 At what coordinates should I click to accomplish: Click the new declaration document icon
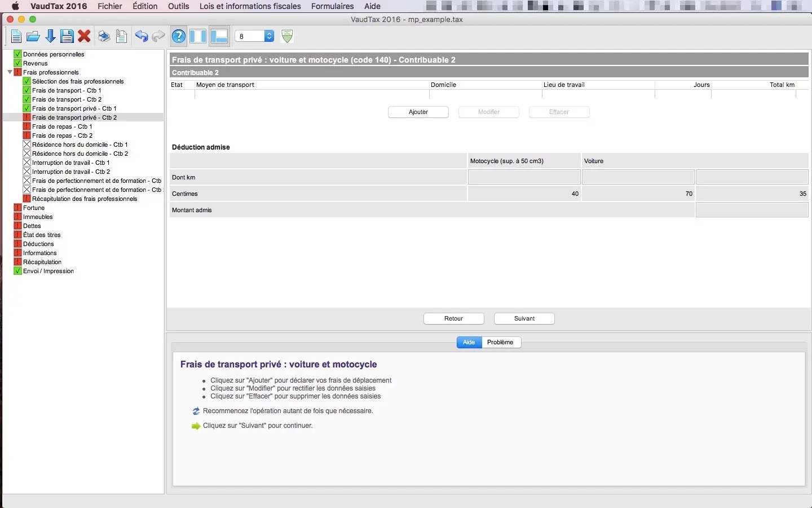(x=16, y=37)
